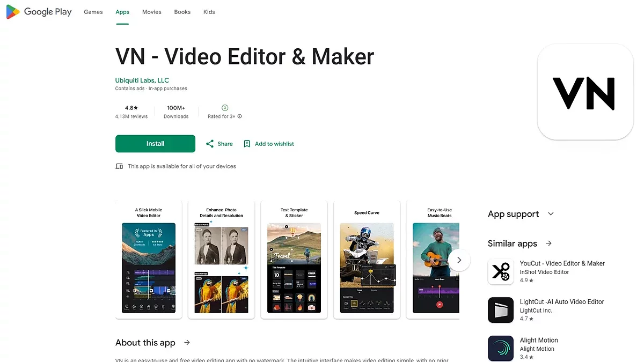The image size is (644, 362).
Task: Click the Share icon
Action: 210,144
